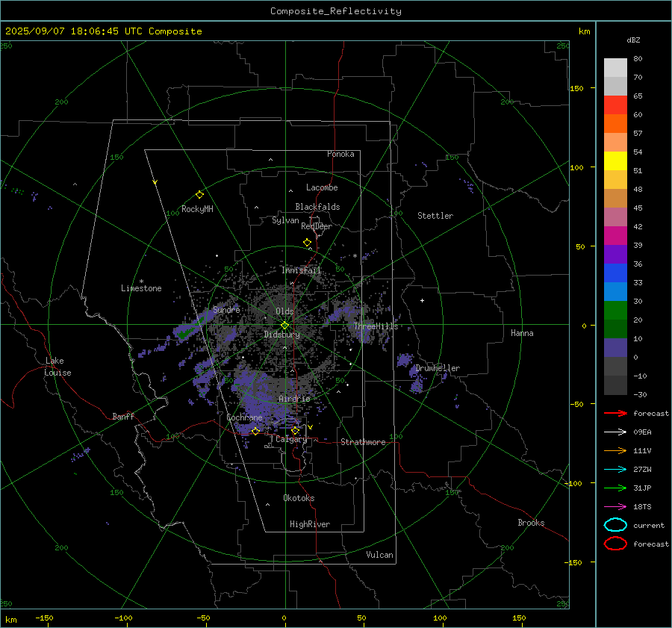The height and width of the screenshot is (628, 672).
Task: Click the green 31JP arrow in legend
Action: [615, 488]
